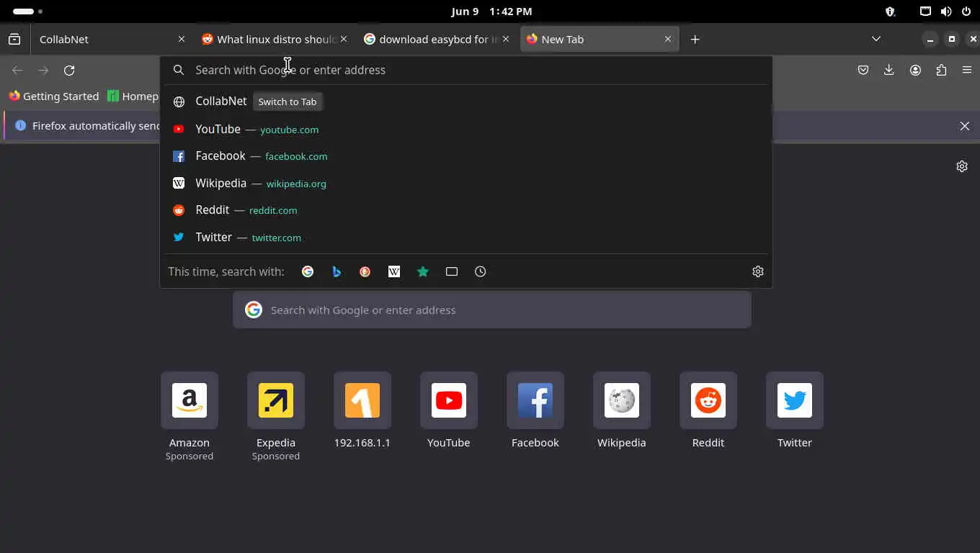Viewport: 980px width, 553px height.
Task: Open search settings gear in dropdown
Action: click(x=758, y=271)
